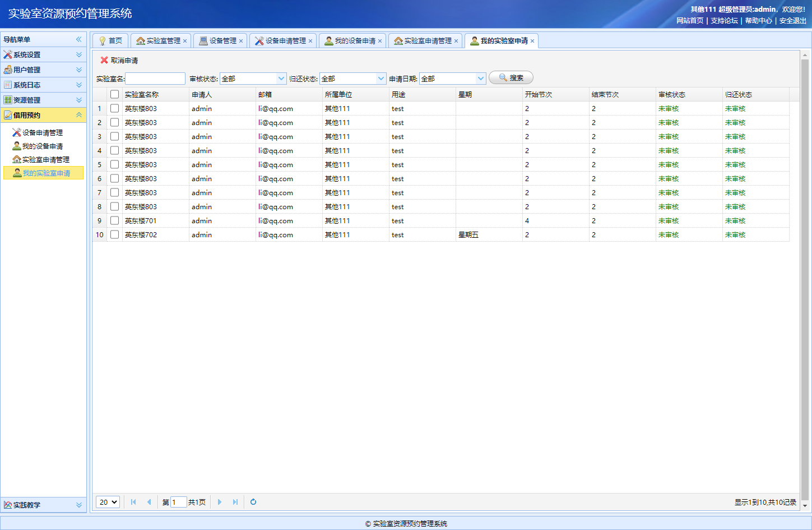This screenshot has width=812, height=530.
Task: Close the 设备管理 tab
Action: [241, 41]
